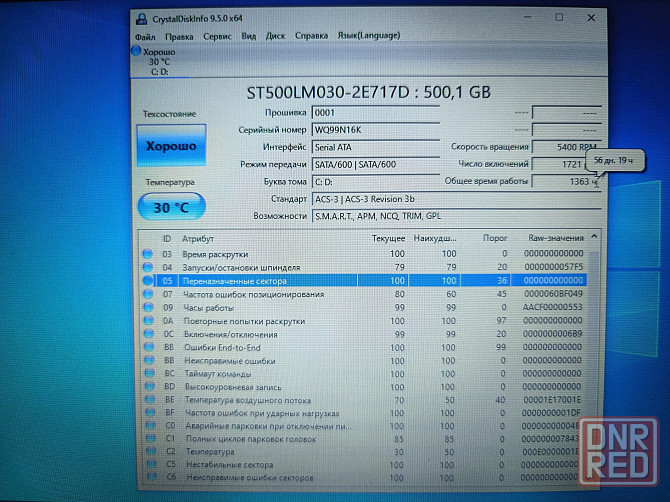
Task: Select the Температура воздушного потока attribute text
Action: click(248, 400)
